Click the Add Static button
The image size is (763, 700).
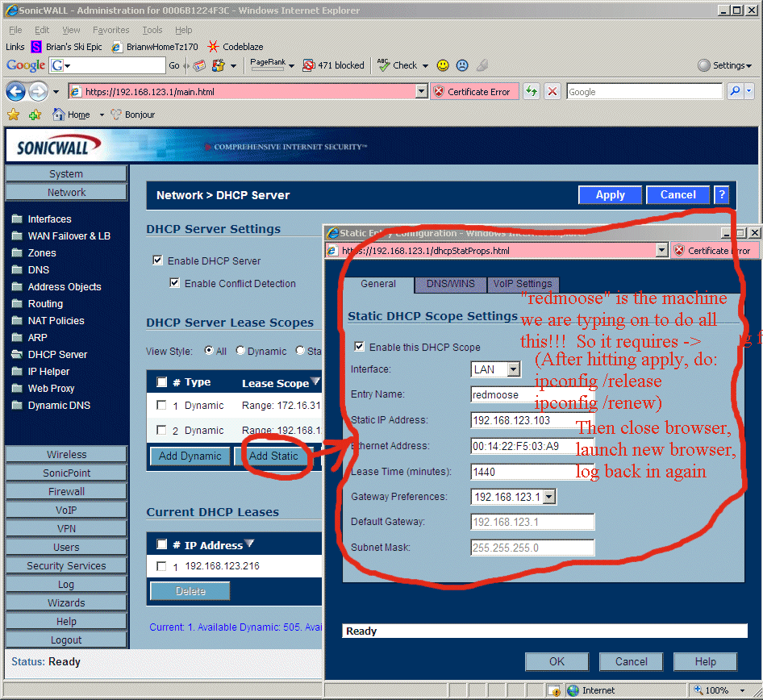point(273,456)
